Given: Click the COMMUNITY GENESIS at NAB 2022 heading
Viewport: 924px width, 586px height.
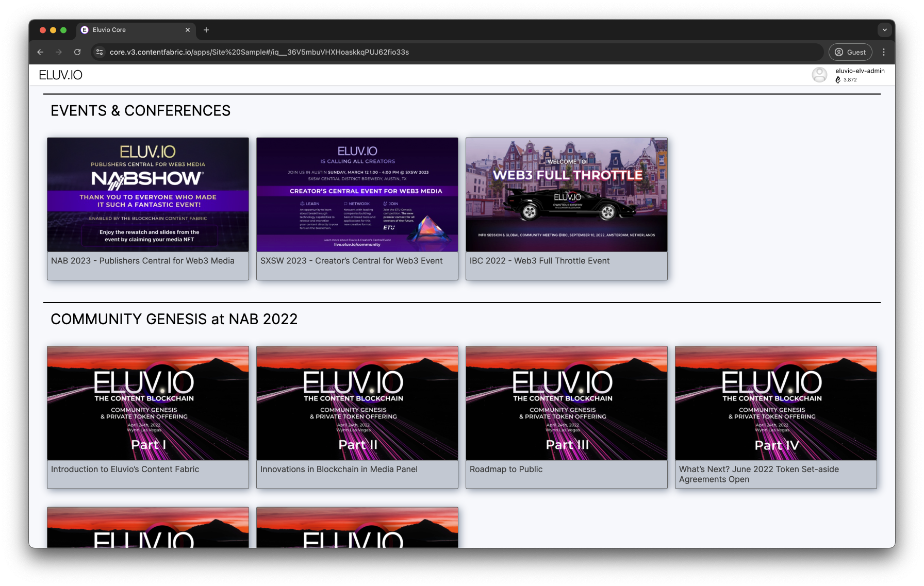Looking at the screenshot, I should pos(174,320).
